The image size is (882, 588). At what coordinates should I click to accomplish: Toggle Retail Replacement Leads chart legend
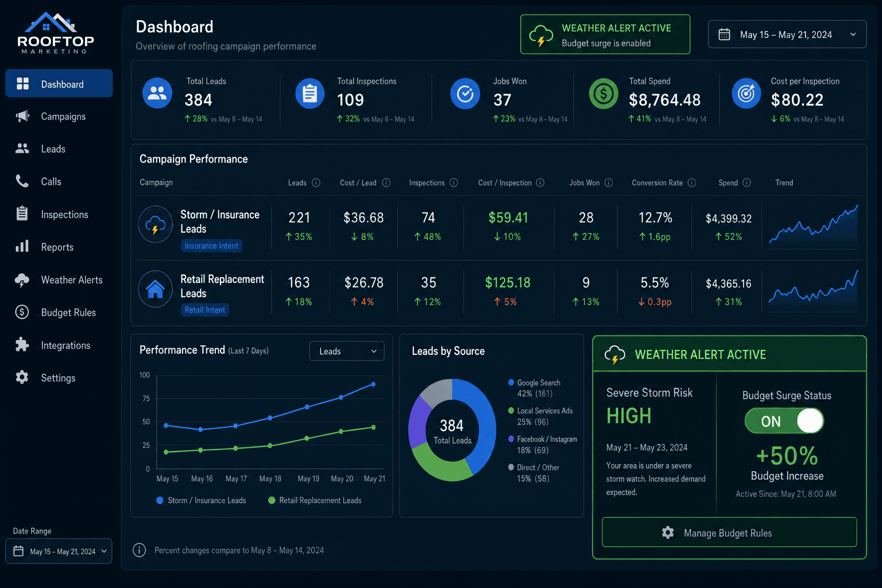(x=315, y=500)
